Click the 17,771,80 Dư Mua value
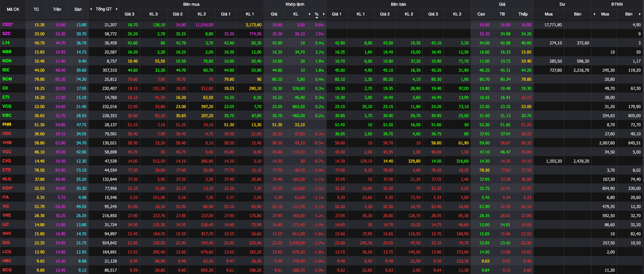Viewport: 644px width, 274px height. [553, 25]
